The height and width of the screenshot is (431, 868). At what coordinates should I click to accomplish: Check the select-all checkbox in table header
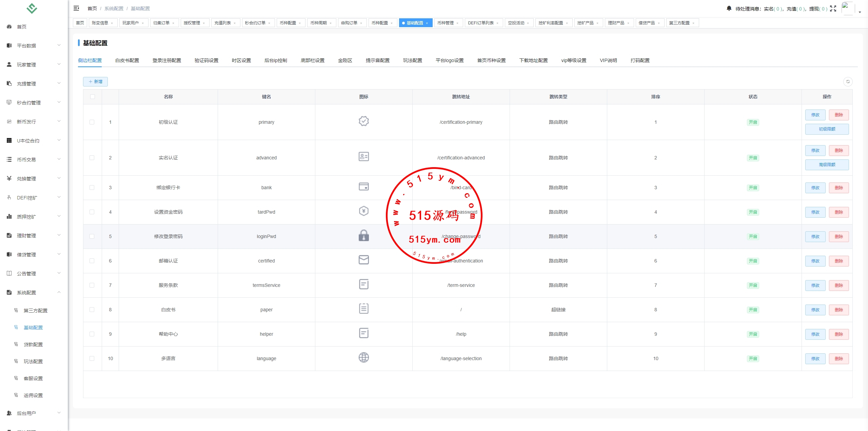point(93,97)
